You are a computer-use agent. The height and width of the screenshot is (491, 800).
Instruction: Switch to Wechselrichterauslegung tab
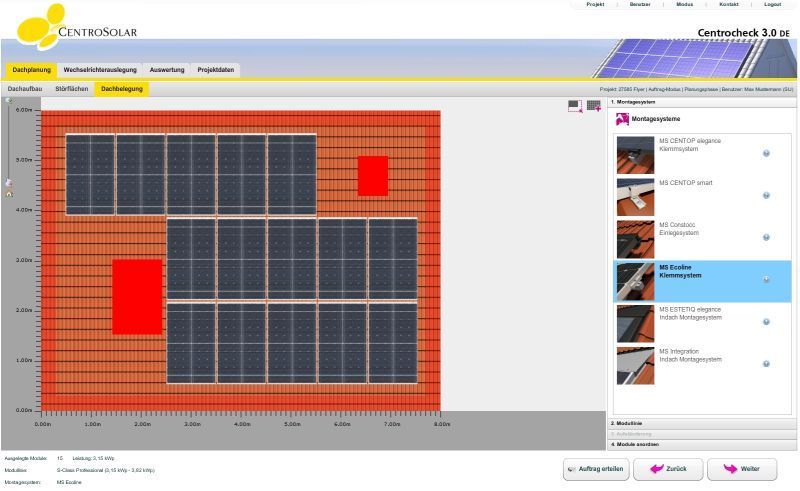(x=100, y=70)
